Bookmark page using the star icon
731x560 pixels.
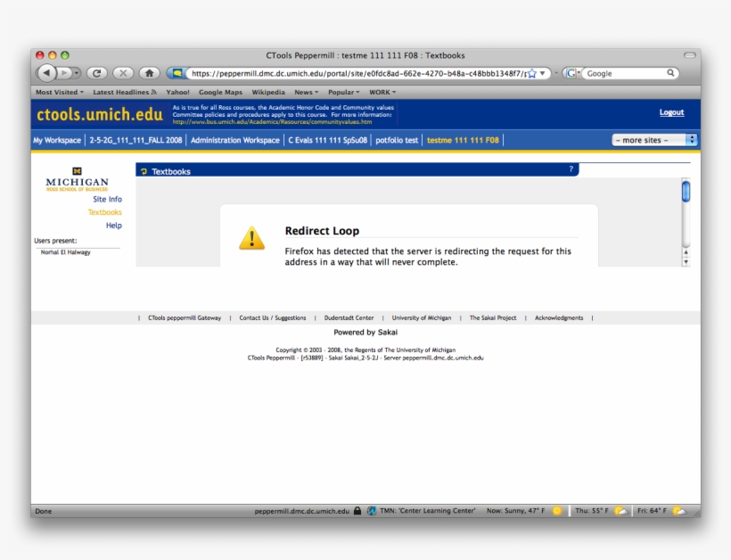[532, 73]
